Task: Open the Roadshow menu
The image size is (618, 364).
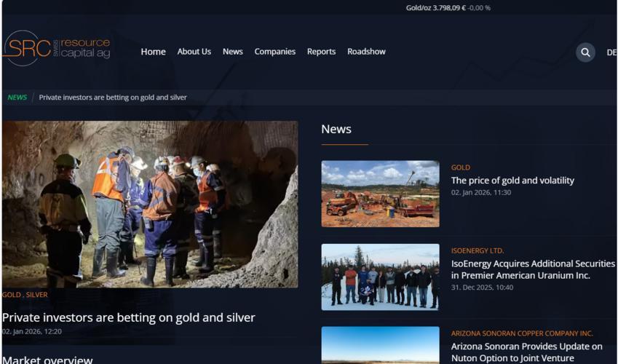Action: (366, 52)
